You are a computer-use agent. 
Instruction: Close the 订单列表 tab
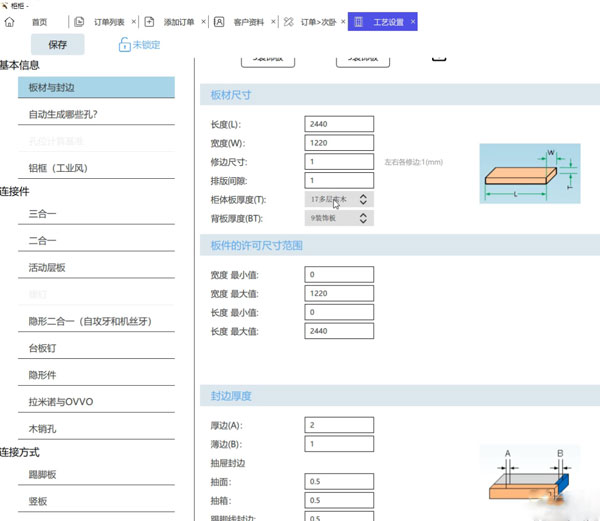pos(134,22)
